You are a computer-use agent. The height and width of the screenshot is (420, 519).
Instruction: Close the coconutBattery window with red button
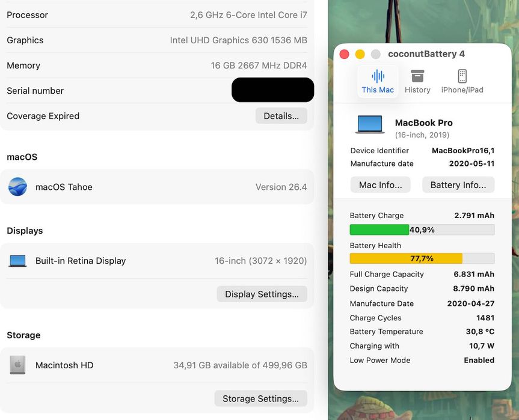[x=344, y=54]
